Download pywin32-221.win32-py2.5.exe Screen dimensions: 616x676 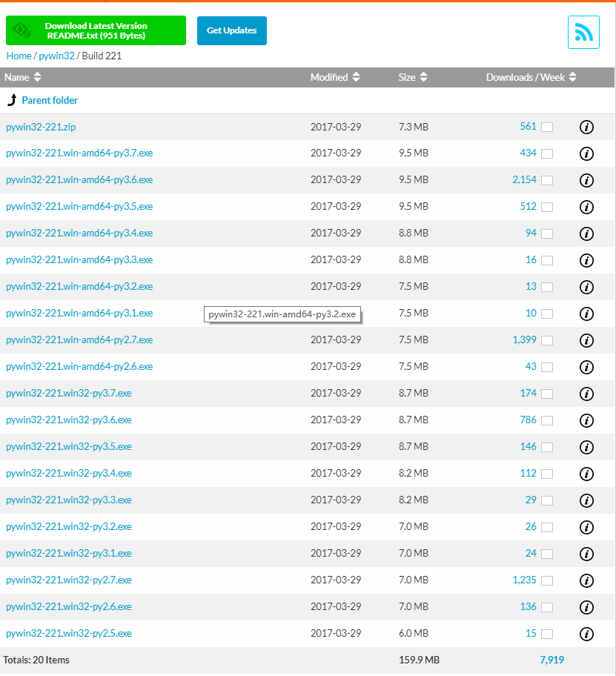click(x=69, y=633)
